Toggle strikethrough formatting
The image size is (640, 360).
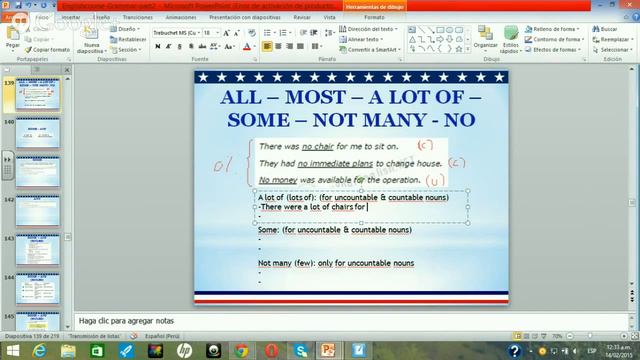tap(202, 47)
